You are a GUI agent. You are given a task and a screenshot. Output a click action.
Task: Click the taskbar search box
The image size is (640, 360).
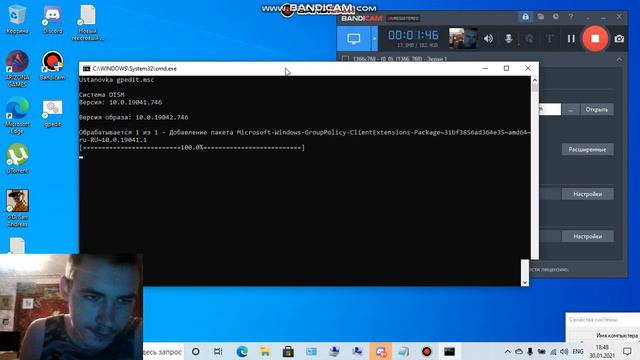coord(162,351)
